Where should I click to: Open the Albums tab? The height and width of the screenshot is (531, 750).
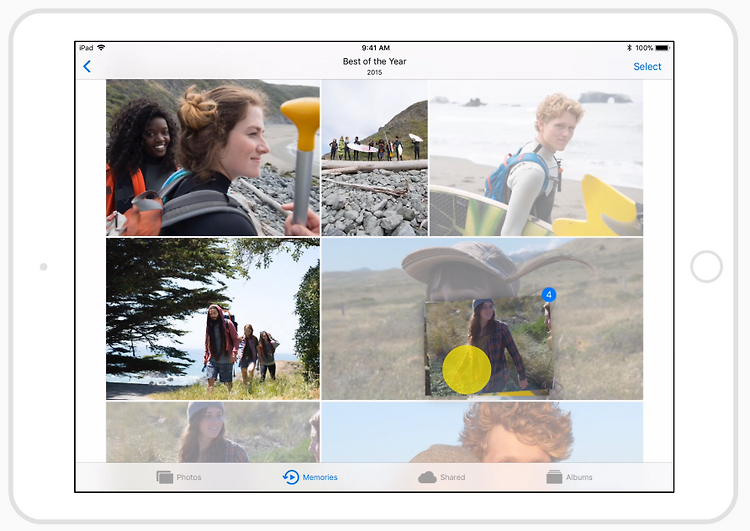569,477
